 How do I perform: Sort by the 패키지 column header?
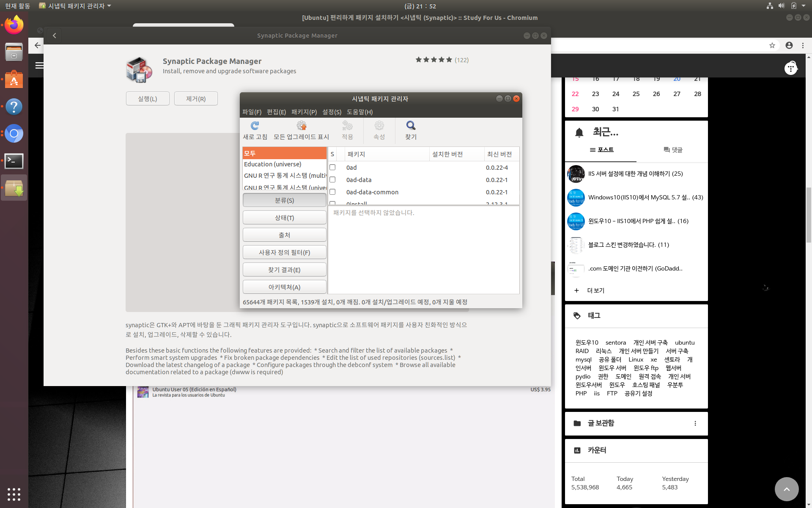point(387,154)
